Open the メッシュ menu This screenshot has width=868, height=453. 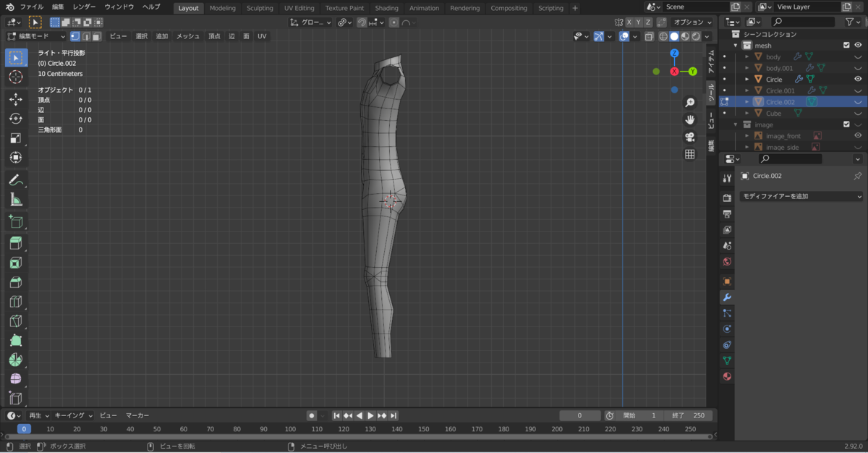tap(188, 36)
